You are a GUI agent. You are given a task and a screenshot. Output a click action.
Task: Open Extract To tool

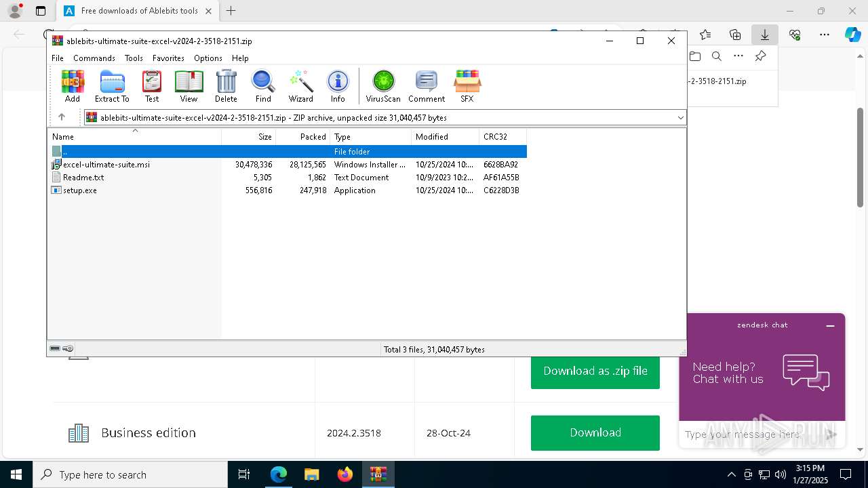click(x=112, y=86)
